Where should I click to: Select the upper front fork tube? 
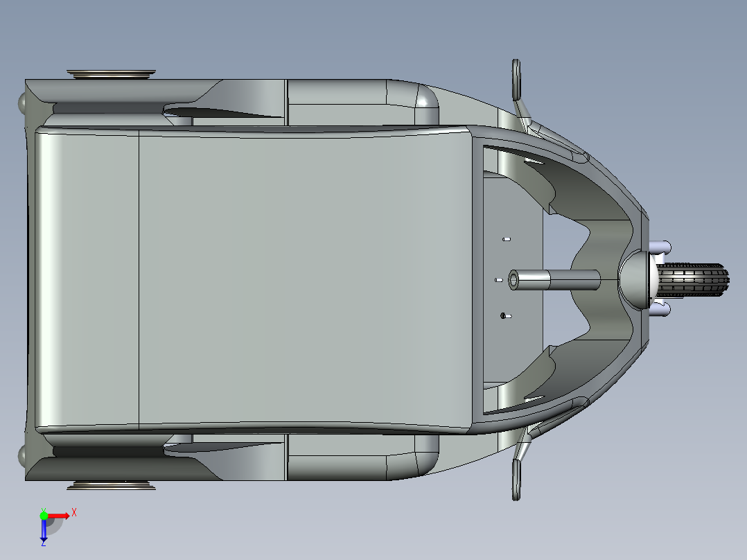[660, 247]
